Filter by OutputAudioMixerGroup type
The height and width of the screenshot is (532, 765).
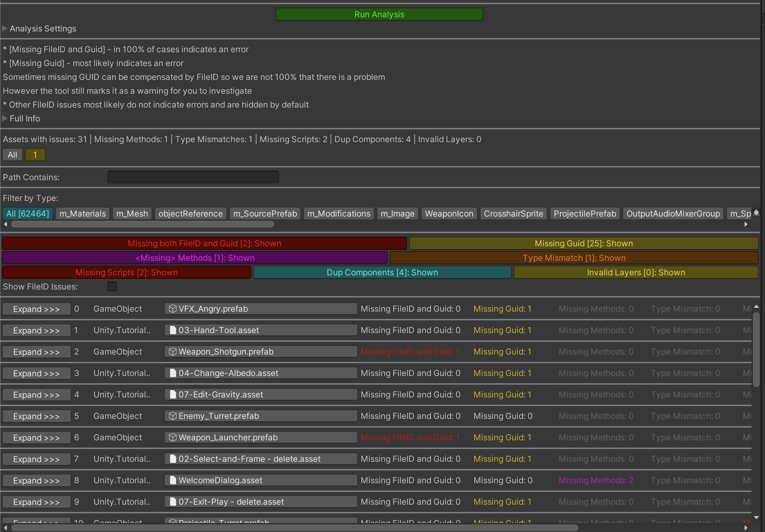coord(673,213)
